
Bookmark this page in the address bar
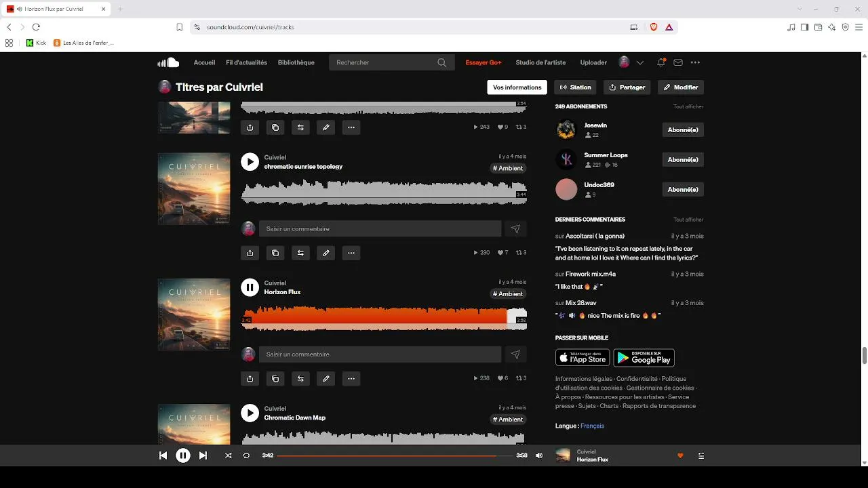pyautogui.click(x=180, y=27)
